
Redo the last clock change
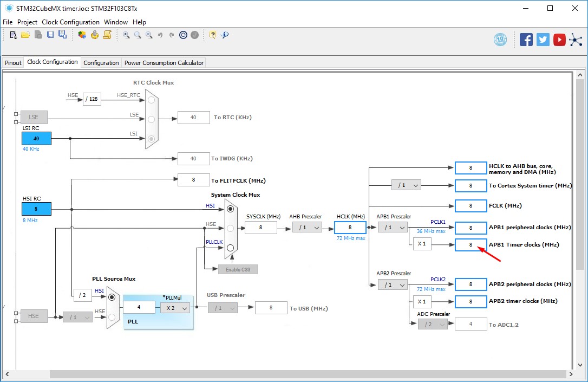tap(172, 35)
